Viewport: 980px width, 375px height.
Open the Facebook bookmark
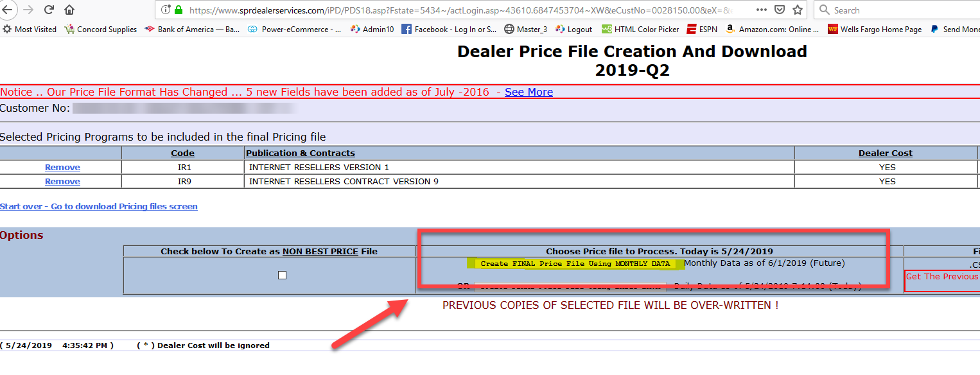(x=449, y=29)
